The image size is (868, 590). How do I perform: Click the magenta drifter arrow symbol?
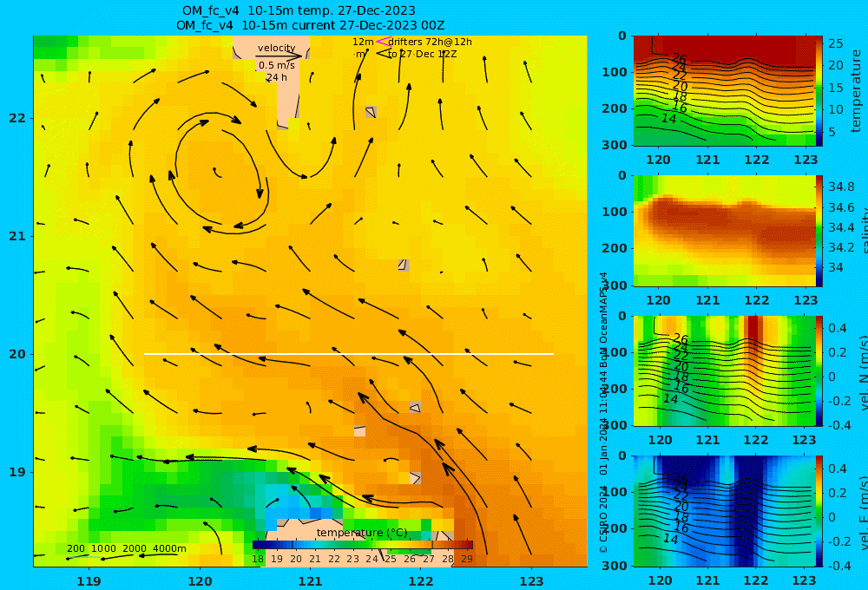pyautogui.click(x=383, y=42)
